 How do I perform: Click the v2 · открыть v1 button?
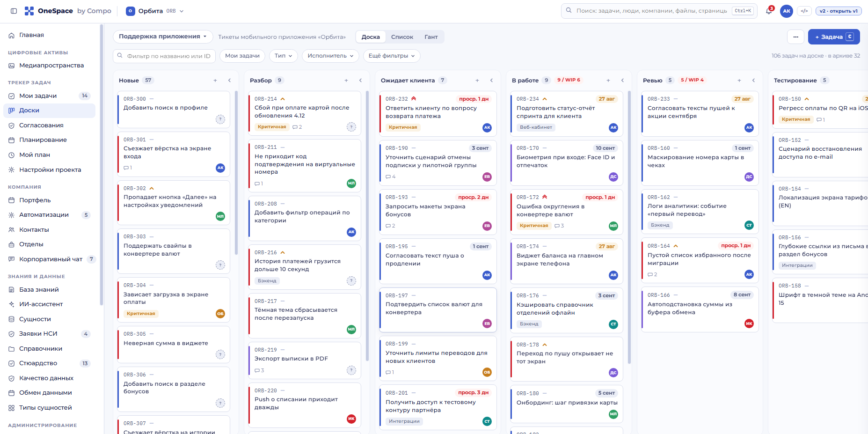839,11
